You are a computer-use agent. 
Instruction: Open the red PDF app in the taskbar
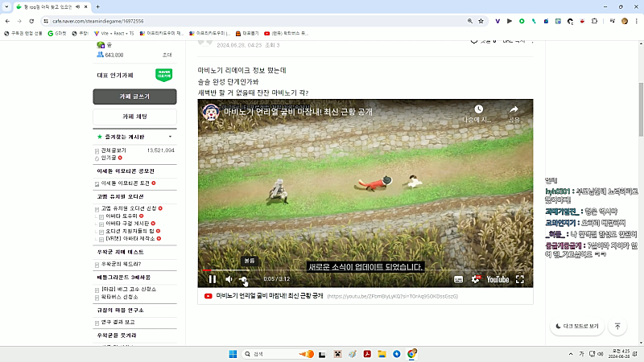tap(367, 354)
